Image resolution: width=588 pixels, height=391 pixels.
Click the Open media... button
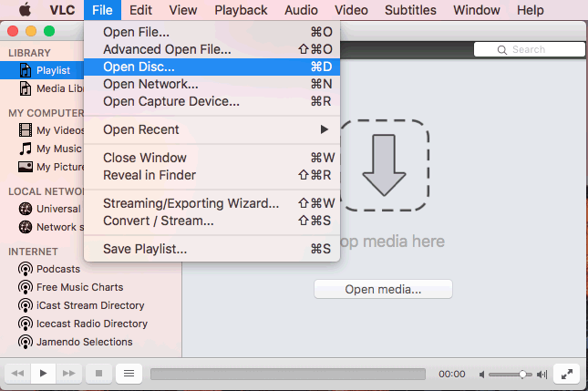[383, 290]
